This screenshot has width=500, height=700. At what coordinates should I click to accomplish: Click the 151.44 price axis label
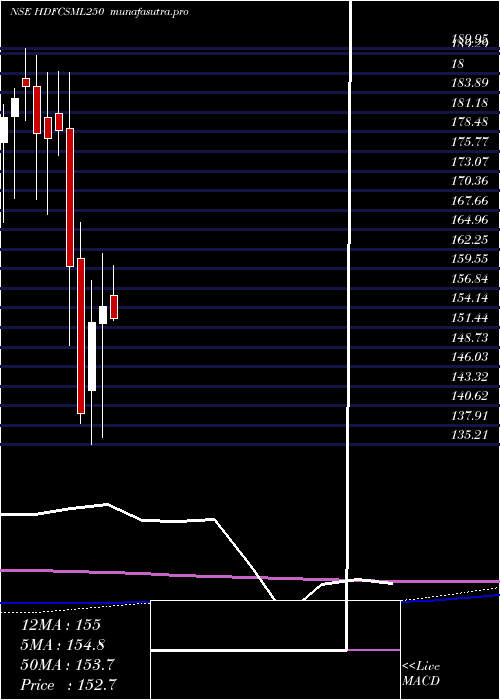pyautogui.click(x=470, y=318)
